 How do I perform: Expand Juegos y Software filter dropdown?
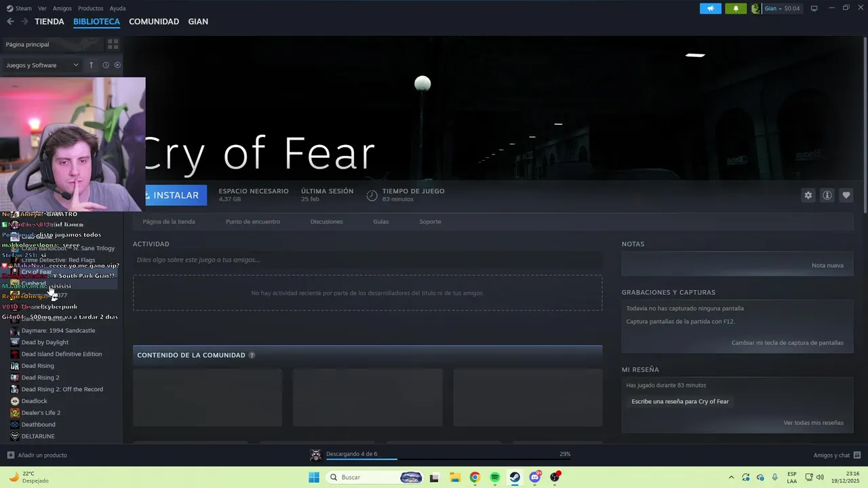[x=42, y=65]
